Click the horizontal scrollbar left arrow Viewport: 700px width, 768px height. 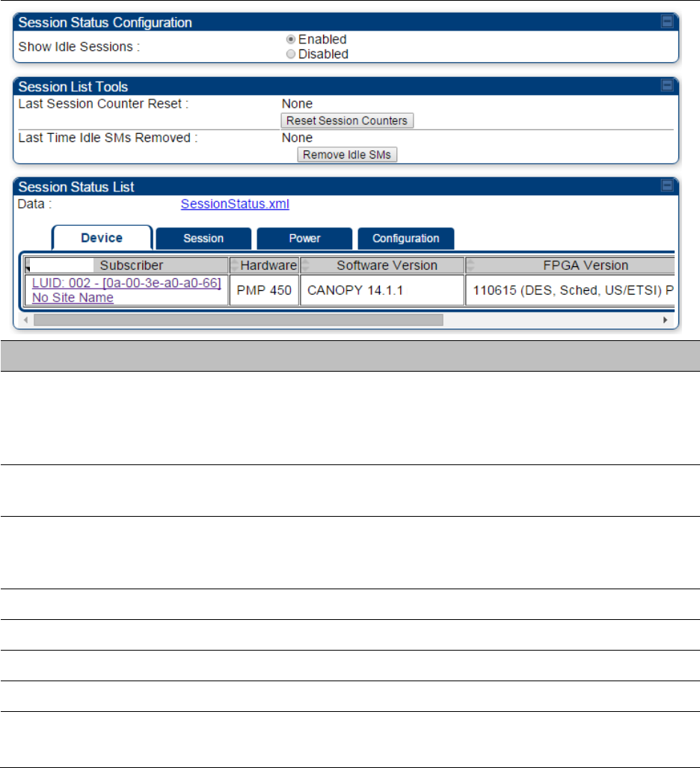(x=25, y=320)
